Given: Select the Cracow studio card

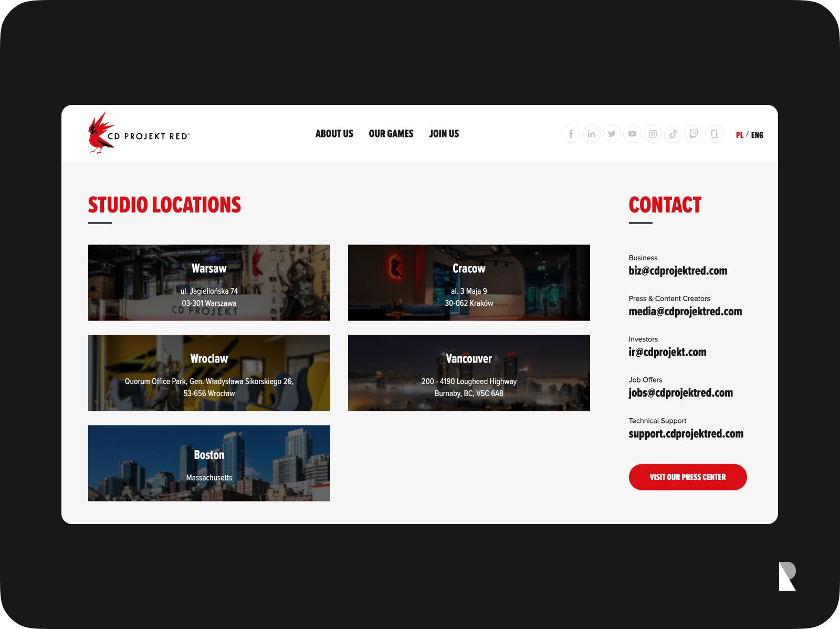Looking at the screenshot, I should pyautogui.click(x=469, y=283).
